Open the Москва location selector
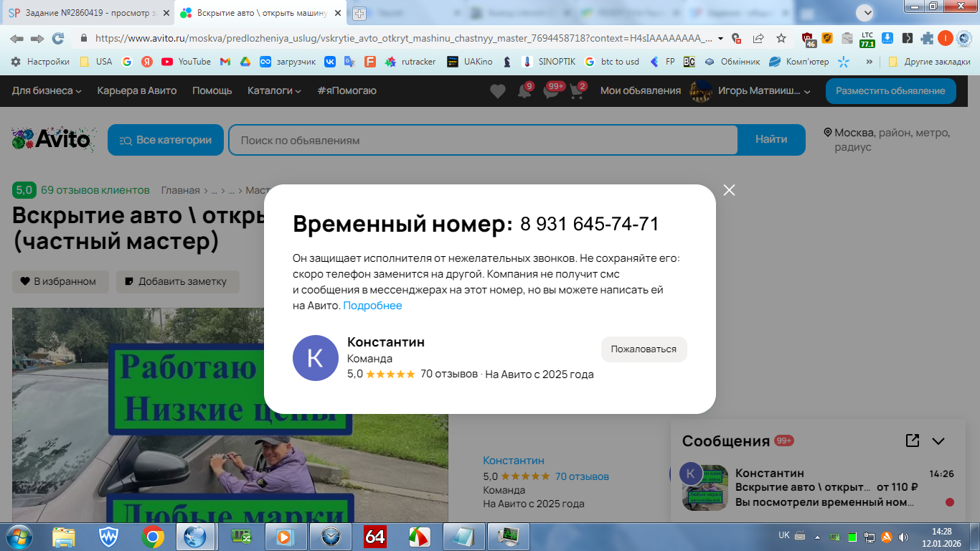Image resolution: width=980 pixels, height=551 pixels. coord(888,139)
